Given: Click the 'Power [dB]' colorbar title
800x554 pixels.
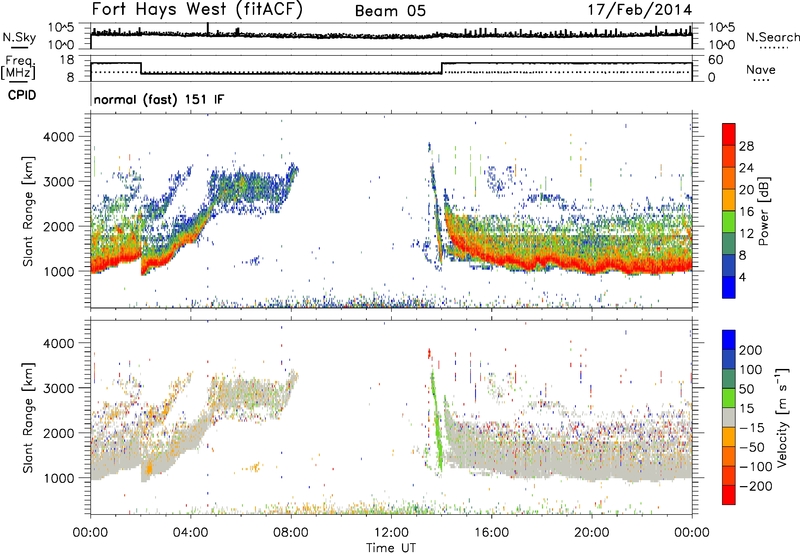Looking at the screenshot, I should click(764, 211).
